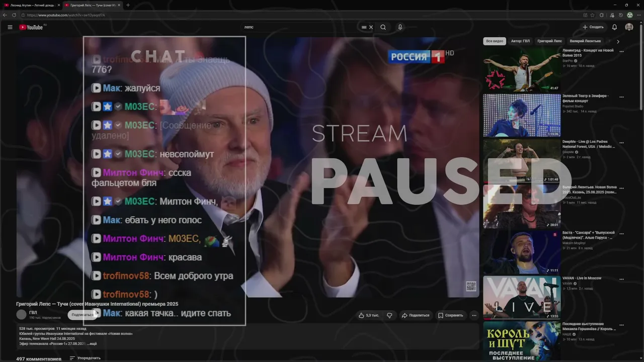Open the Валерий Леонтьев Новая Волна thumbnail
The image size is (644, 362).
tap(522, 206)
